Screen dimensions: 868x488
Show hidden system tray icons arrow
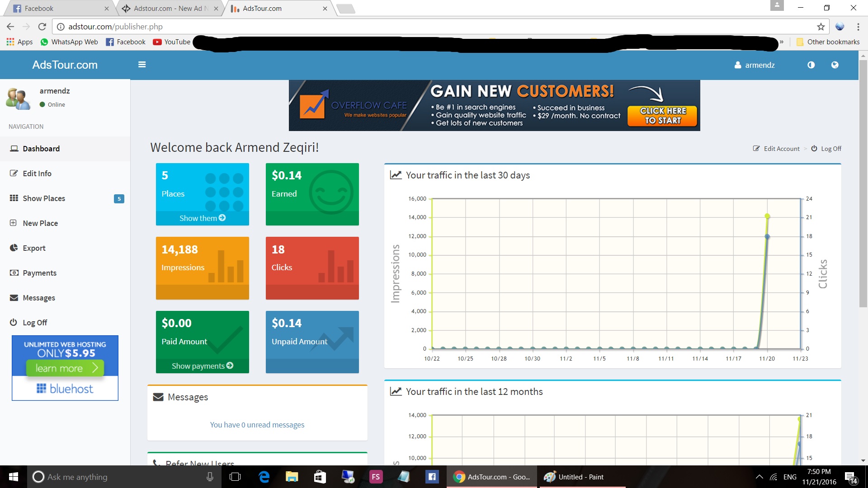(x=759, y=477)
